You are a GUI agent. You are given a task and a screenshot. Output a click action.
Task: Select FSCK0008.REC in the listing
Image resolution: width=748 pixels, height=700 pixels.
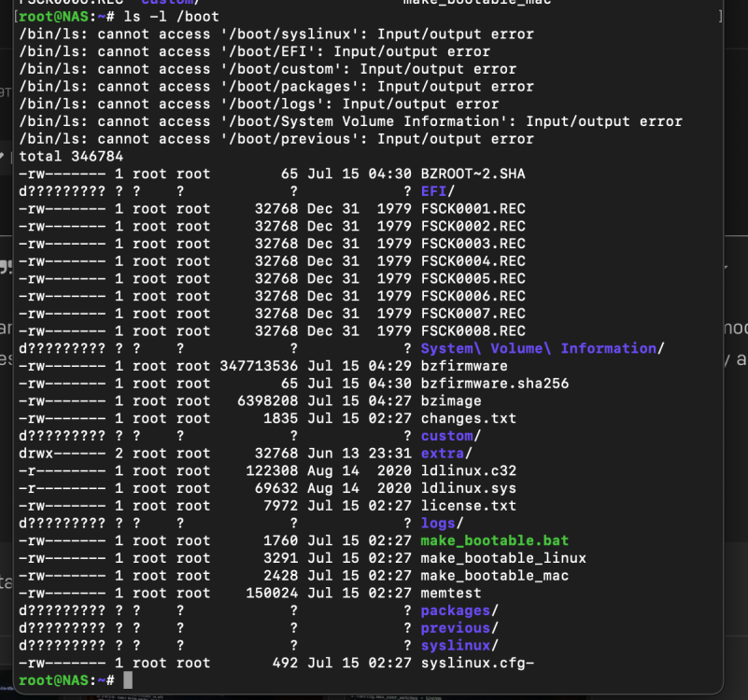point(473,331)
